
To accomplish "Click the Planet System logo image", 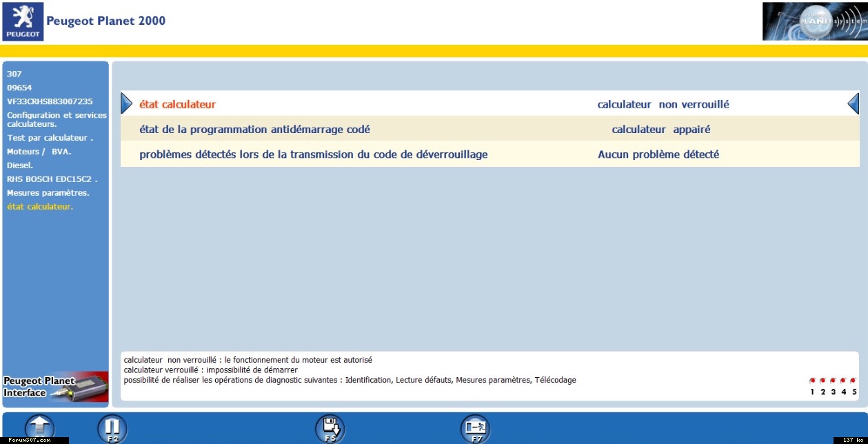I will (814, 21).
